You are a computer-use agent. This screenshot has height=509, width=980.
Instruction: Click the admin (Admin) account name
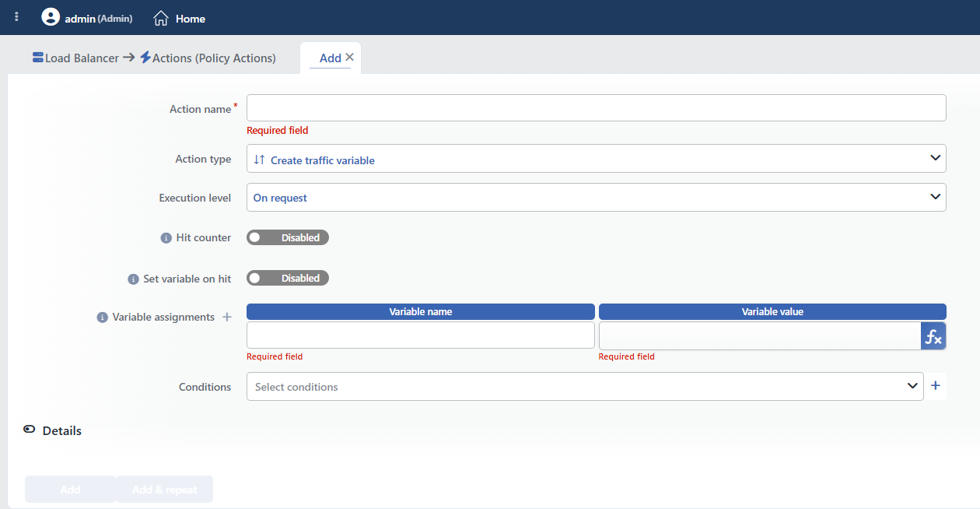click(99, 18)
